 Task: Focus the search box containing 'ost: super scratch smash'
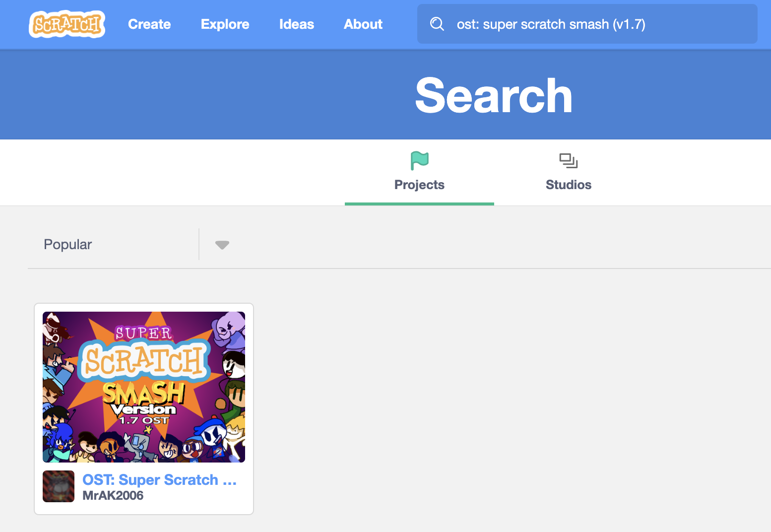(x=595, y=24)
